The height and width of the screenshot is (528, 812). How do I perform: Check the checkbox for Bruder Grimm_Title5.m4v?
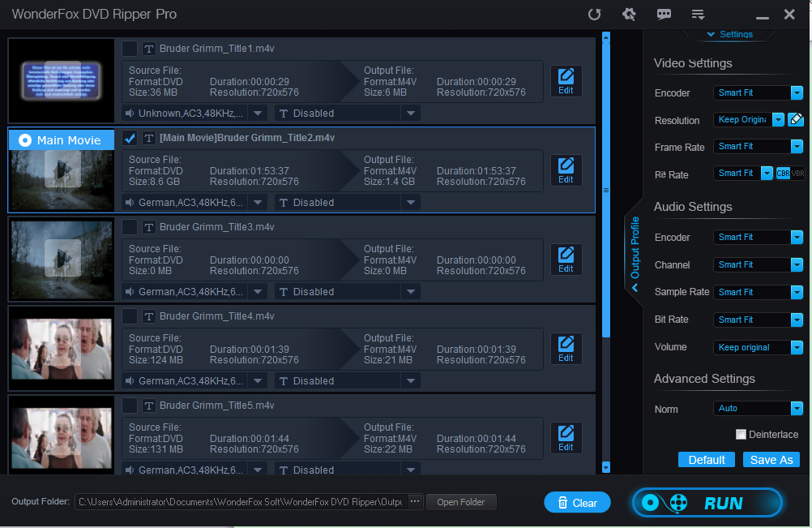click(x=130, y=406)
